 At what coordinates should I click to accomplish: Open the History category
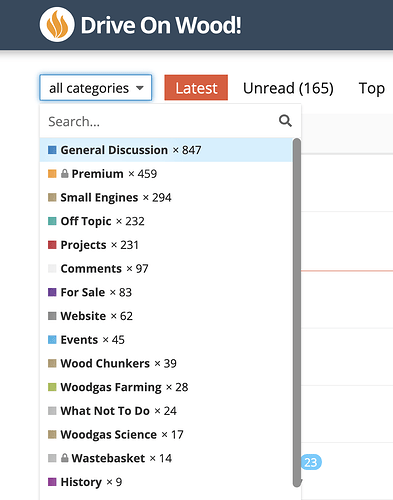166,482
